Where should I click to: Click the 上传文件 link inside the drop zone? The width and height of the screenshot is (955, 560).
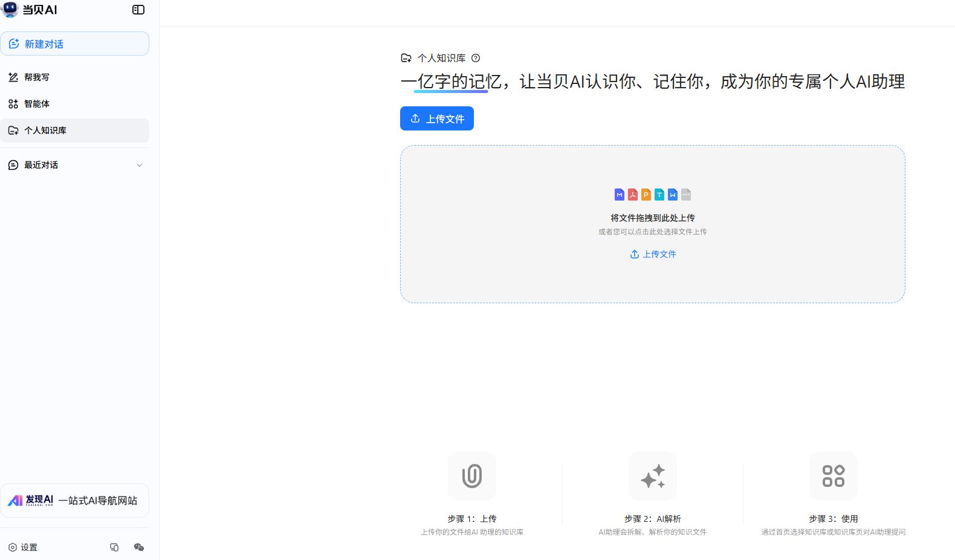point(653,254)
